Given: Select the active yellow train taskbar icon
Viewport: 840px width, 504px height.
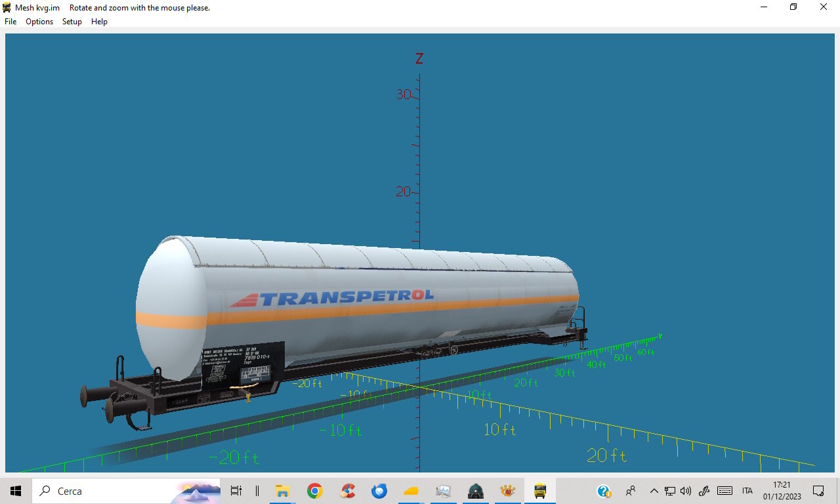Looking at the screenshot, I should [540, 491].
